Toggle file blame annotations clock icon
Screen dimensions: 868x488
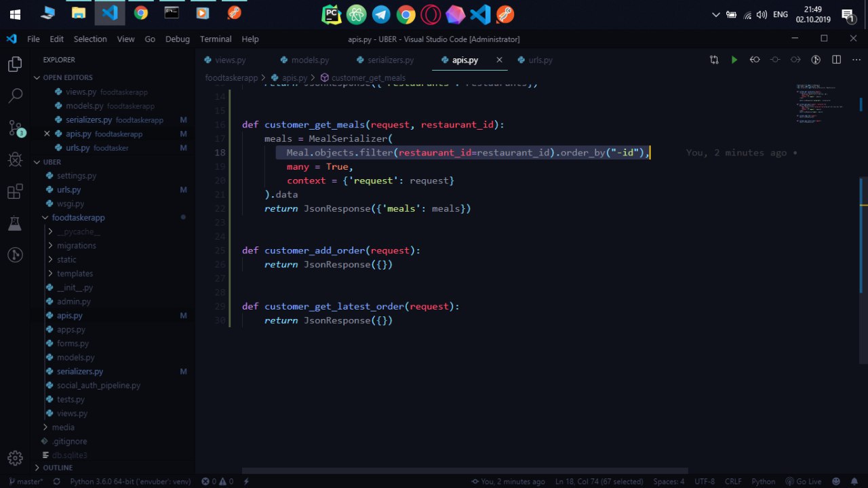(x=816, y=60)
